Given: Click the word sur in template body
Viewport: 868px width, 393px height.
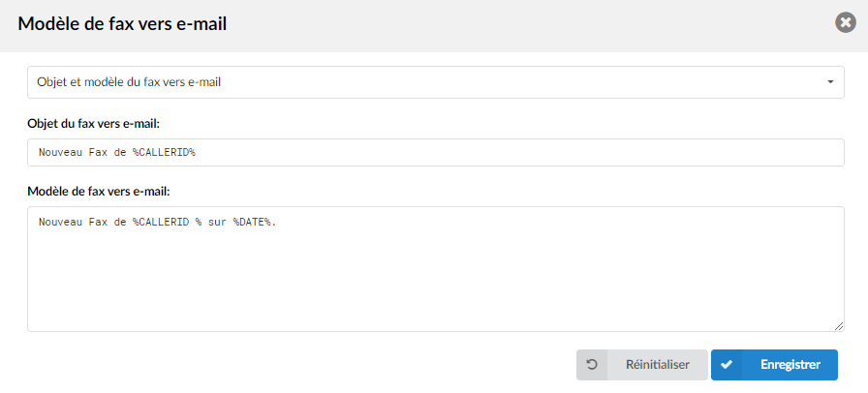Looking at the screenshot, I should click(217, 222).
